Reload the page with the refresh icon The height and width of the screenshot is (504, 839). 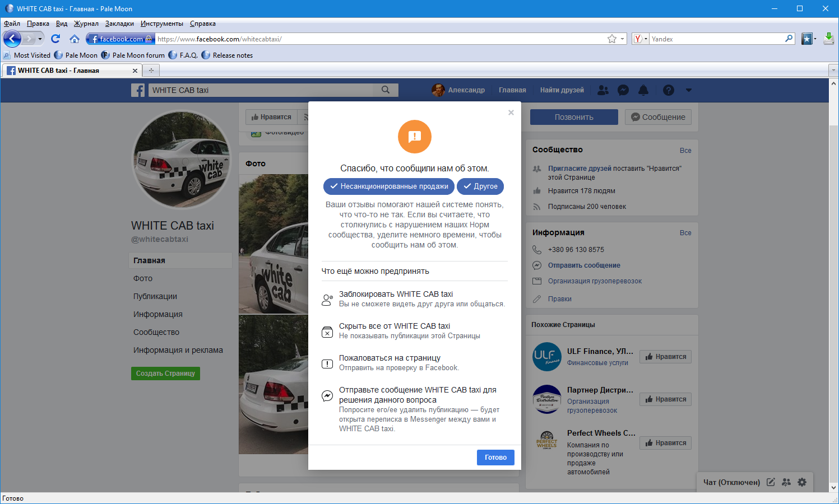pyautogui.click(x=55, y=39)
